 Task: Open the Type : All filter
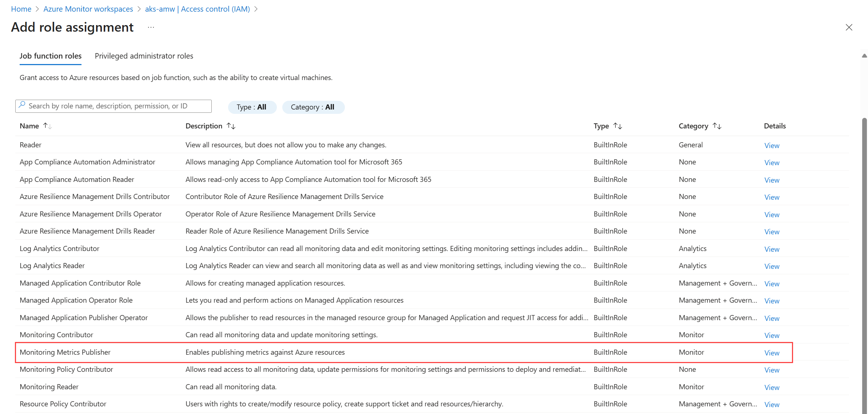point(252,107)
